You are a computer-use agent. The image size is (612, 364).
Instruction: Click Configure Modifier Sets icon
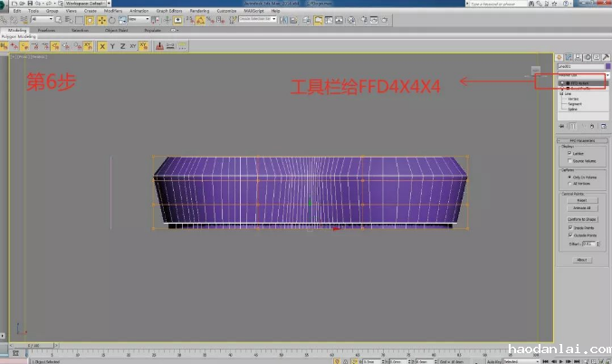tap(604, 126)
